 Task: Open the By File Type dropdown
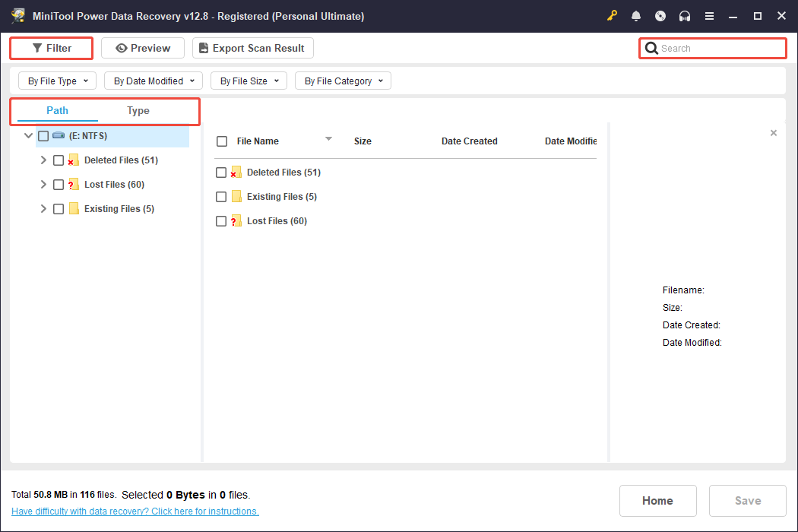coord(56,80)
